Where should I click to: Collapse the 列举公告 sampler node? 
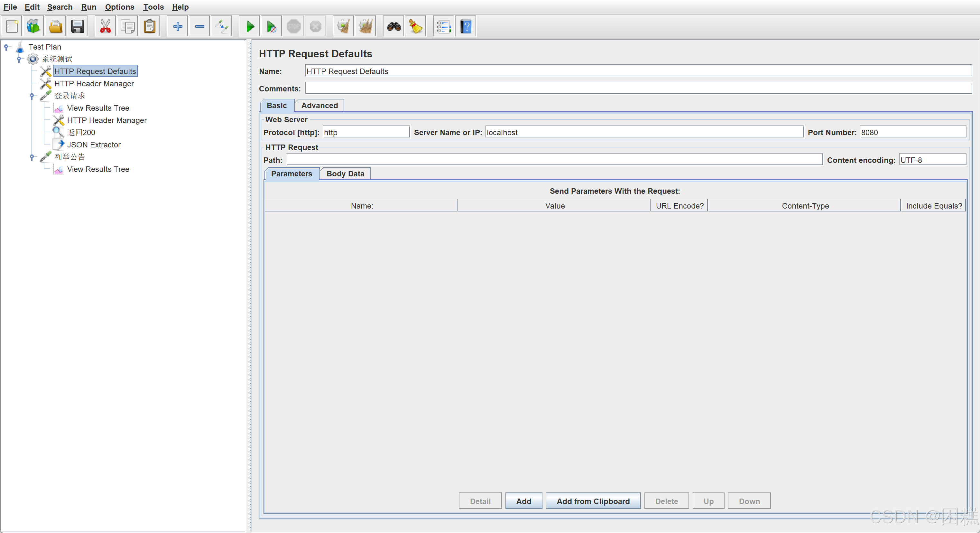pyautogui.click(x=32, y=157)
